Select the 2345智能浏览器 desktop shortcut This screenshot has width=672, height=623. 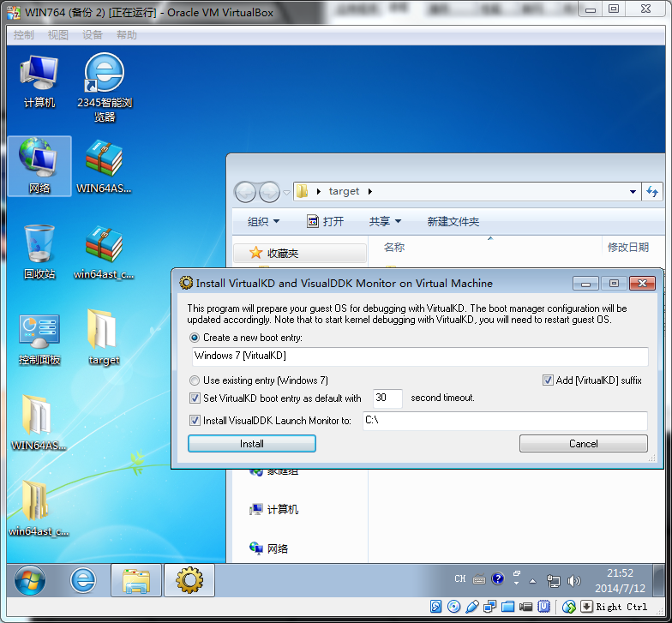coord(105,88)
